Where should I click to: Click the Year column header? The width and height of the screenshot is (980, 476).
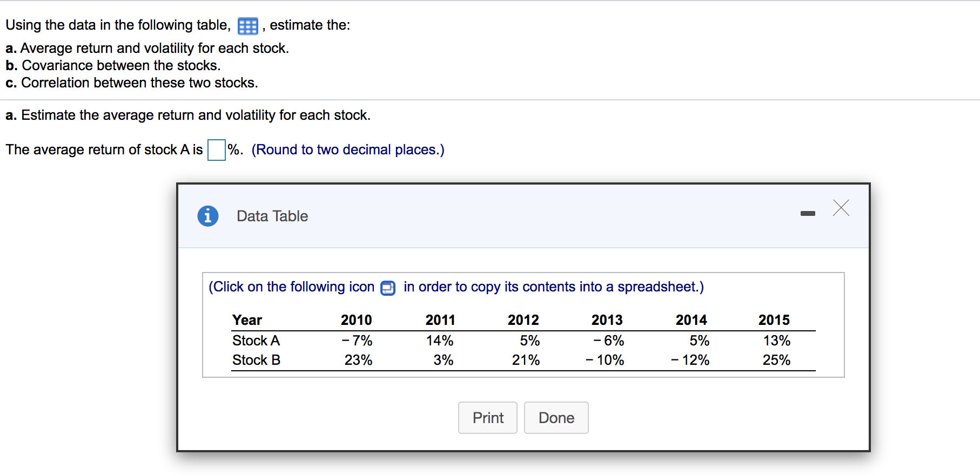pyautogui.click(x=246, y=319)
